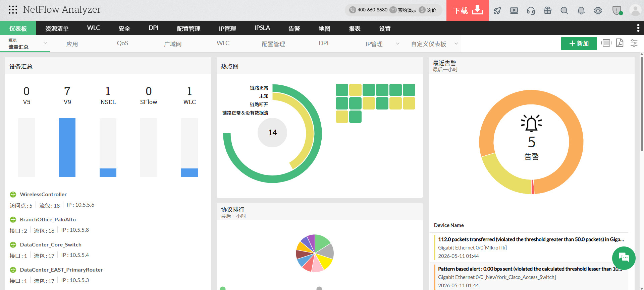This screenshot has height=290, width=644.
Task: Switch to the 配置管理 dashboard sub-tab
Action: tap(273, 44)
